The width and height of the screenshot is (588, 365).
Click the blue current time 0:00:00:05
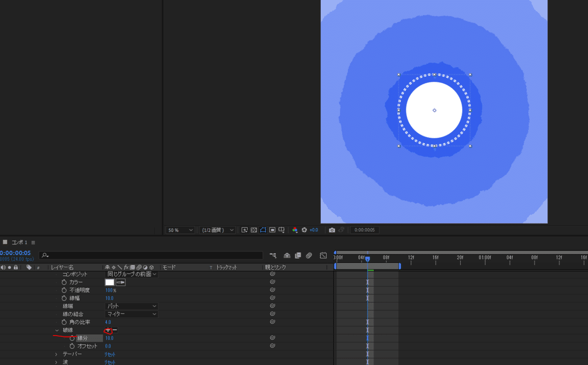pyautogui.click(x=16, y=253)
